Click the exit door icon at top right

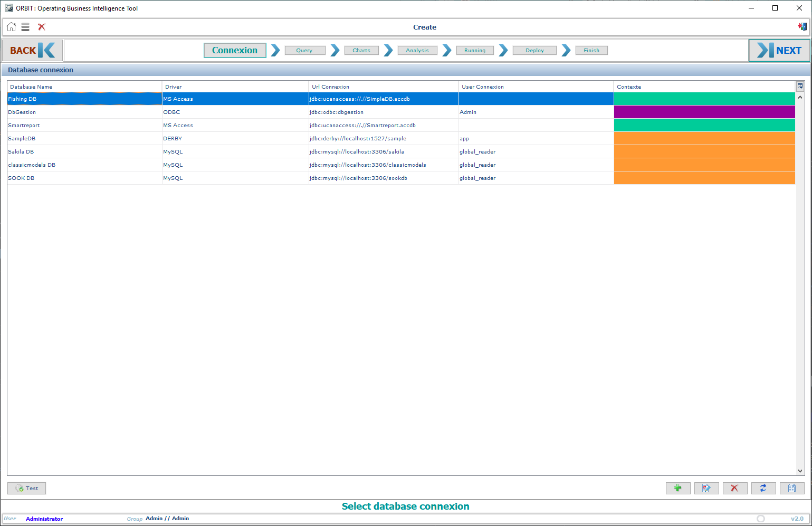[803, 26]
